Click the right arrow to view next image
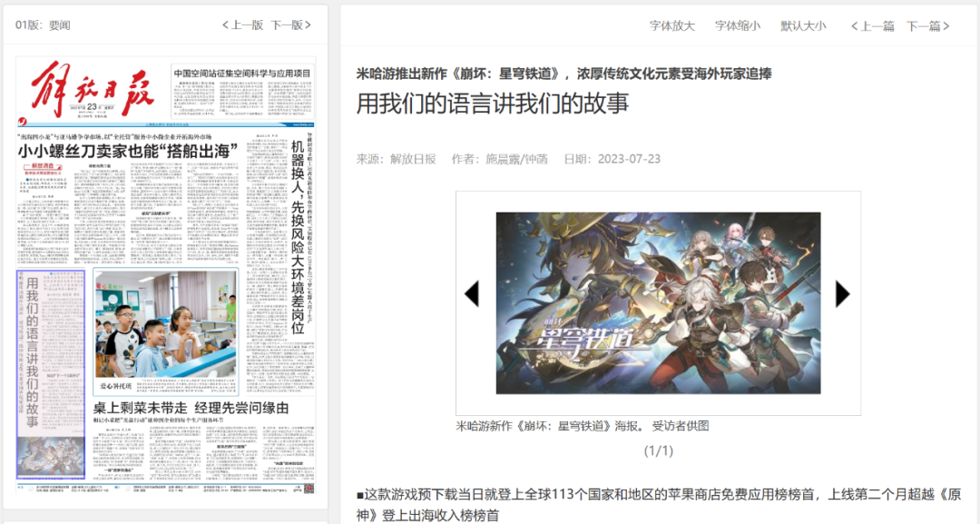This screenshot has width=980, height=524. coord(842,293)
